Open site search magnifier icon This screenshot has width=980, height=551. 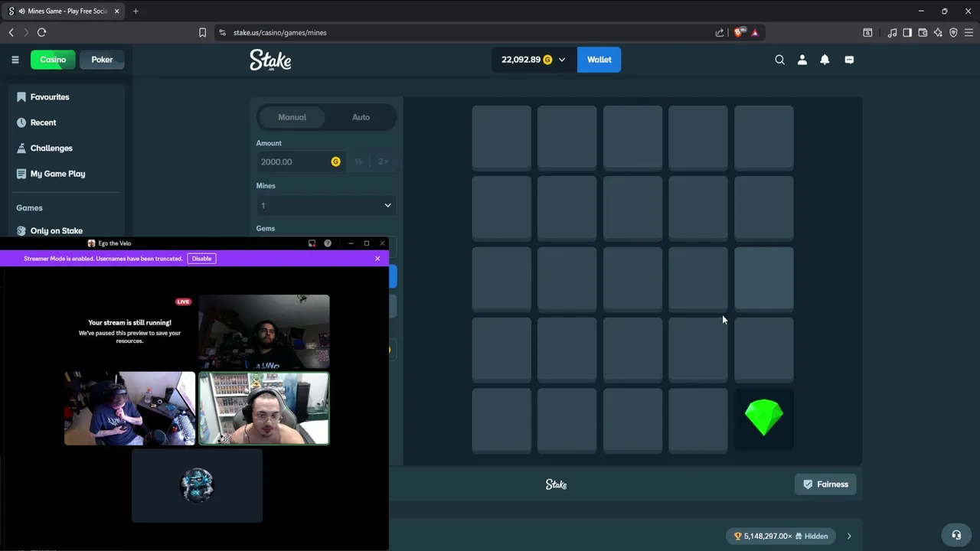click(x=779, y=60)
